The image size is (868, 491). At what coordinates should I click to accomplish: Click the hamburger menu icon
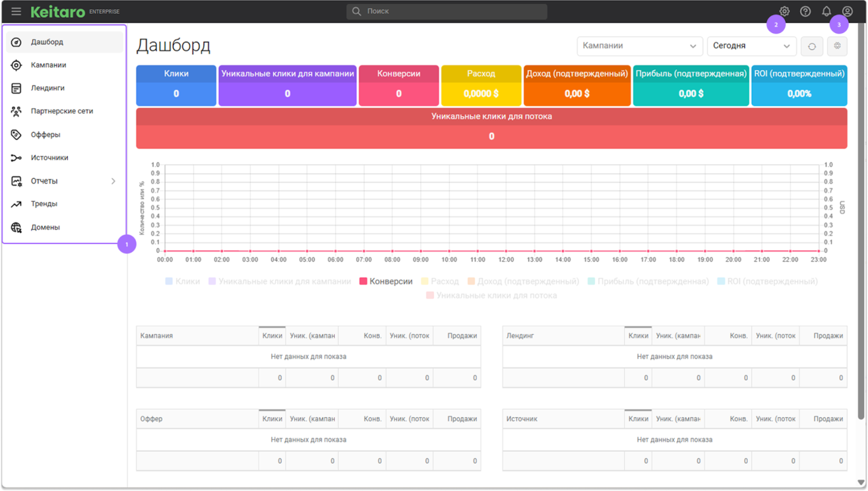(16, 11)
